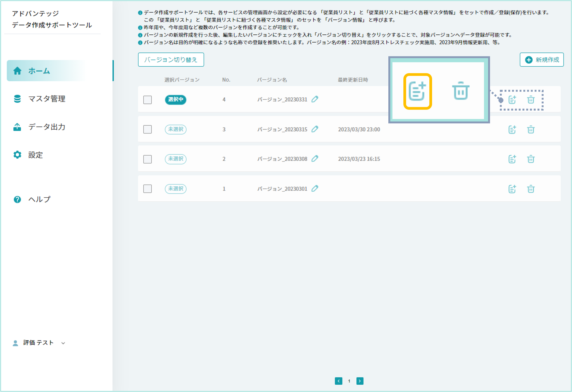Click the plus icon in 新規作成
572x392 pixels.
point(529,60)
